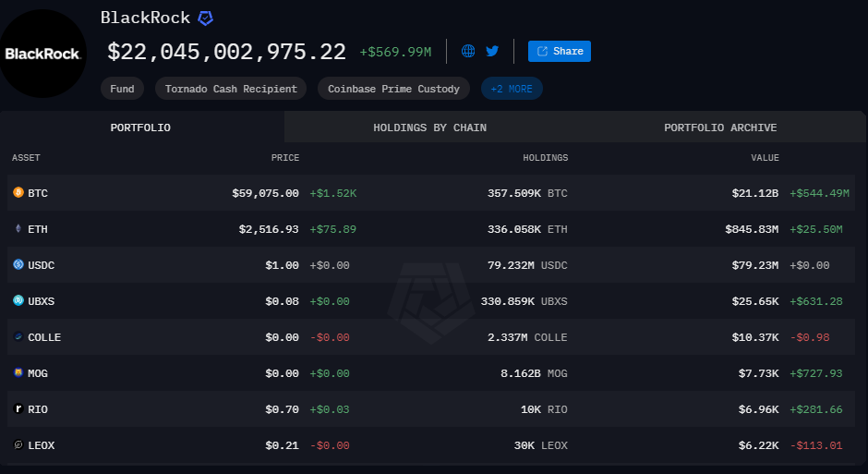The height and width of the screenshot is (474, 868).
Task: Click UBXS price $0.08
Action: (283, 301)
